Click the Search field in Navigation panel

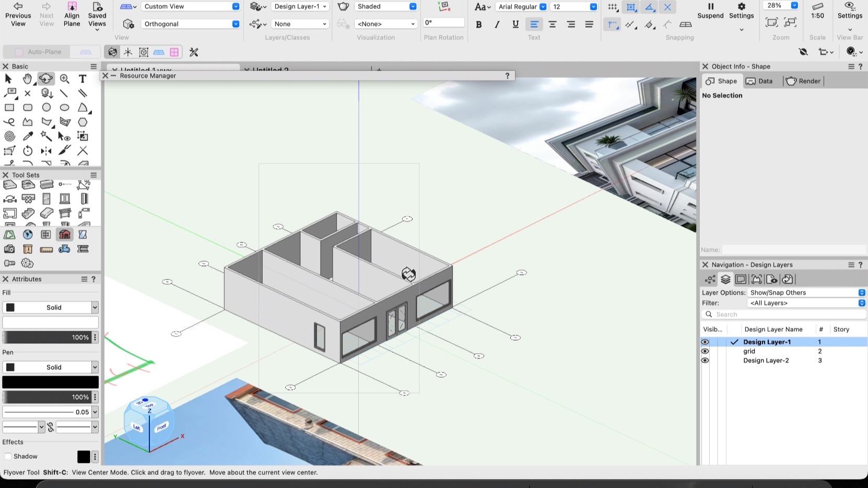[783, 315]
